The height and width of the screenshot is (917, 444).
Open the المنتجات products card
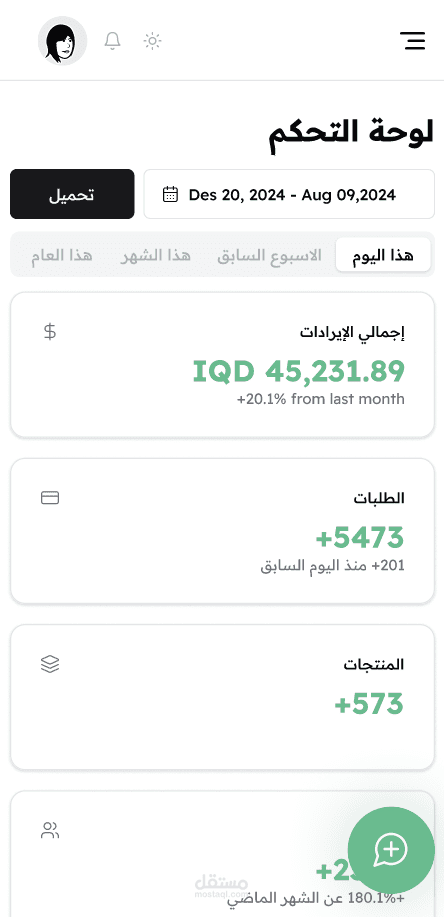tap(222, 697)
